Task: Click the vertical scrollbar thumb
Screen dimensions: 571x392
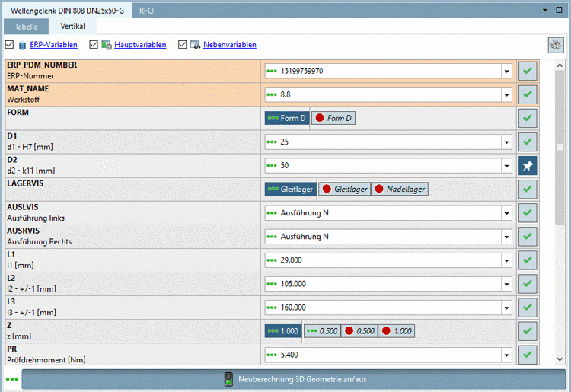Action: tap(560, 148)
